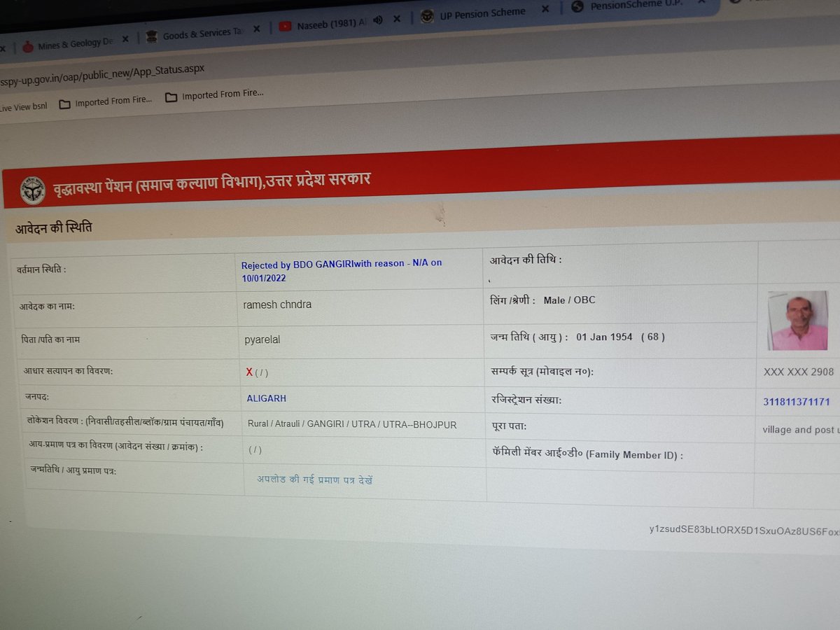This screenshot has width=840, height=630.
Task: Close the UP Pension Scheme tab
Action: click(x=545, y=9)
